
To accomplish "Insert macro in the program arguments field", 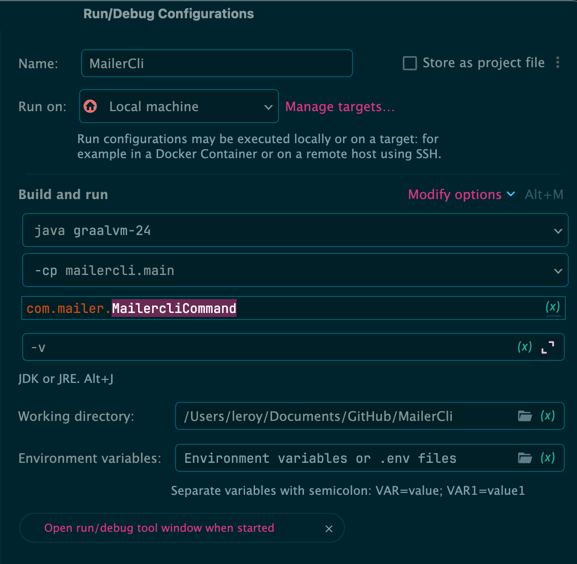I will pyautogui.click(x=525, y=347).
